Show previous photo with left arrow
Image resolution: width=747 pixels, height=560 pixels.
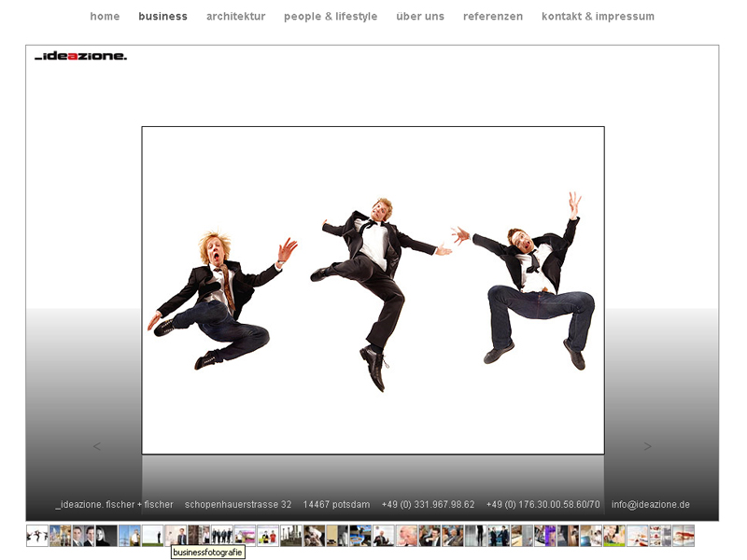97,446
